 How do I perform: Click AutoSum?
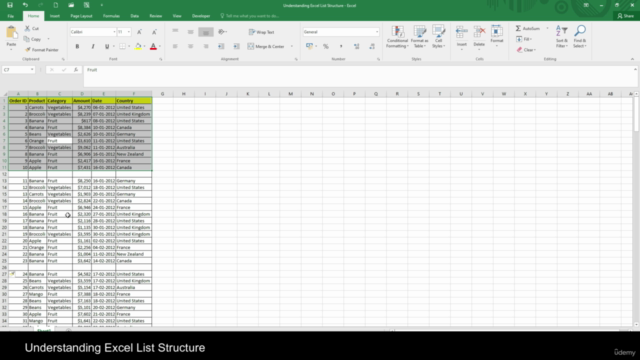527,29
